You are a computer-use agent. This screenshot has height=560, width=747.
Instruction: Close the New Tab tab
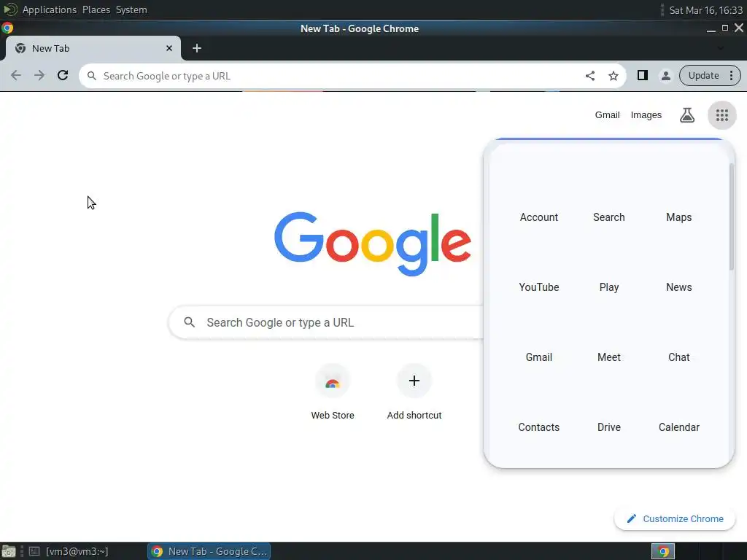click(169, 48)
